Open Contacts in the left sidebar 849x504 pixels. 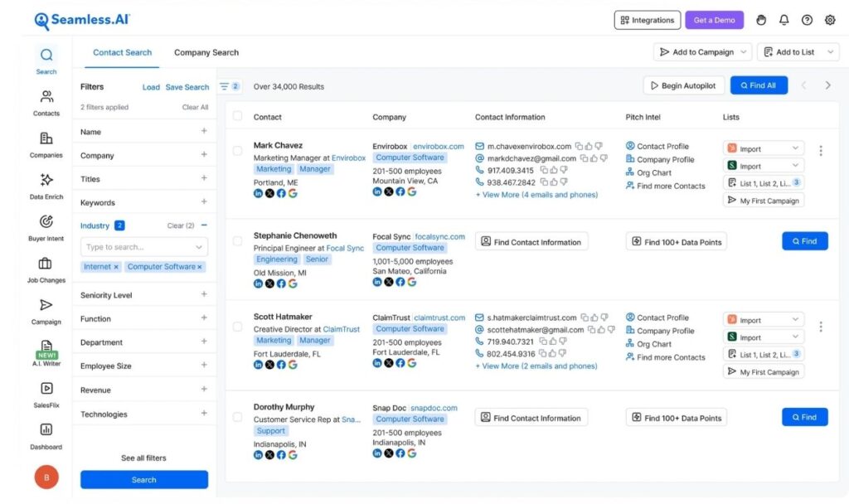tap(46, 103)
